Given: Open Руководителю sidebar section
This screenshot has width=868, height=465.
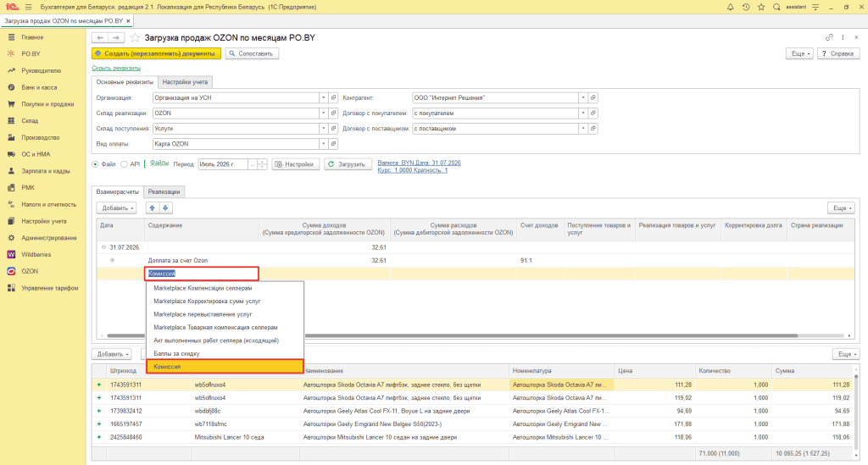Looking at the screenshot, I should 41,71.
